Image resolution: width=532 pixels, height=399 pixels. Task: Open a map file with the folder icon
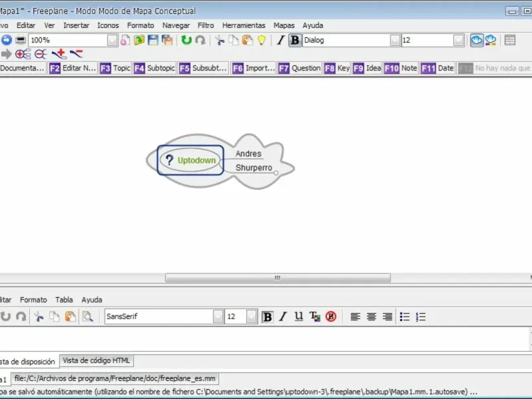pyautogui.click(x=139, y=40)
